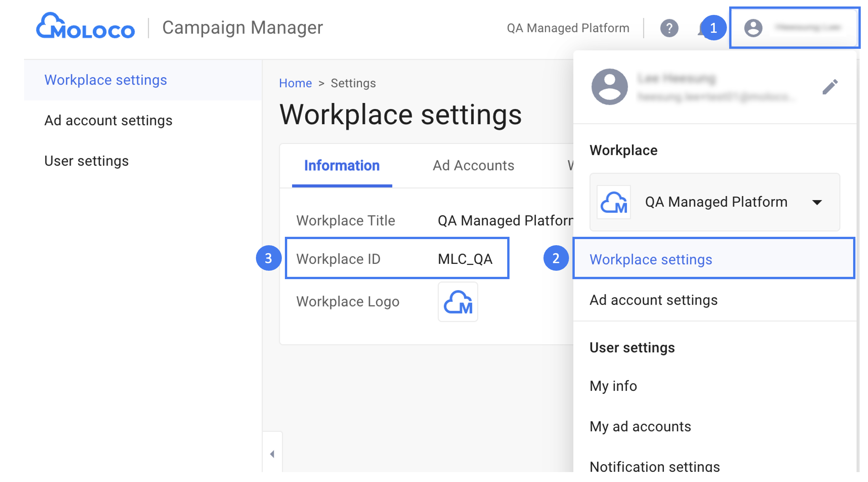Go to Notification settings
This screenshot has width=868, height=482.
(x=654, y=466)
